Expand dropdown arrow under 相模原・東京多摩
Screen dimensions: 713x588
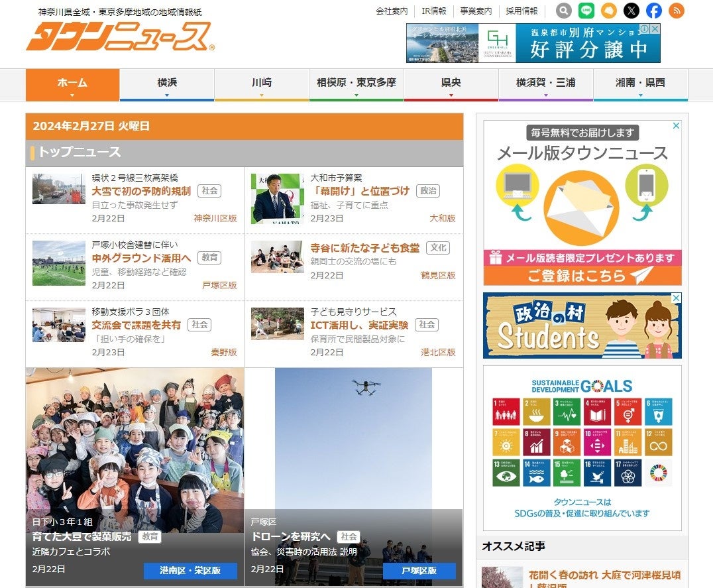coord(356,95)
